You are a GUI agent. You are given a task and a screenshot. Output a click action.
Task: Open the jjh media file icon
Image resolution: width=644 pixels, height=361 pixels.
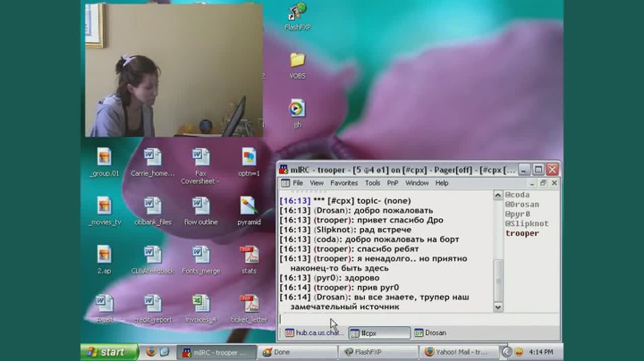(297, 109)
